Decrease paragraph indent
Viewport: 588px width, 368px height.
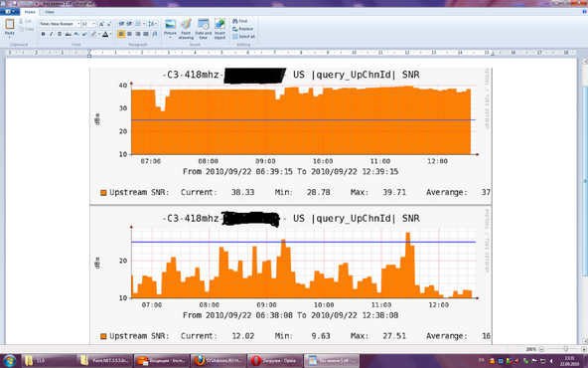tap(121, 24)
